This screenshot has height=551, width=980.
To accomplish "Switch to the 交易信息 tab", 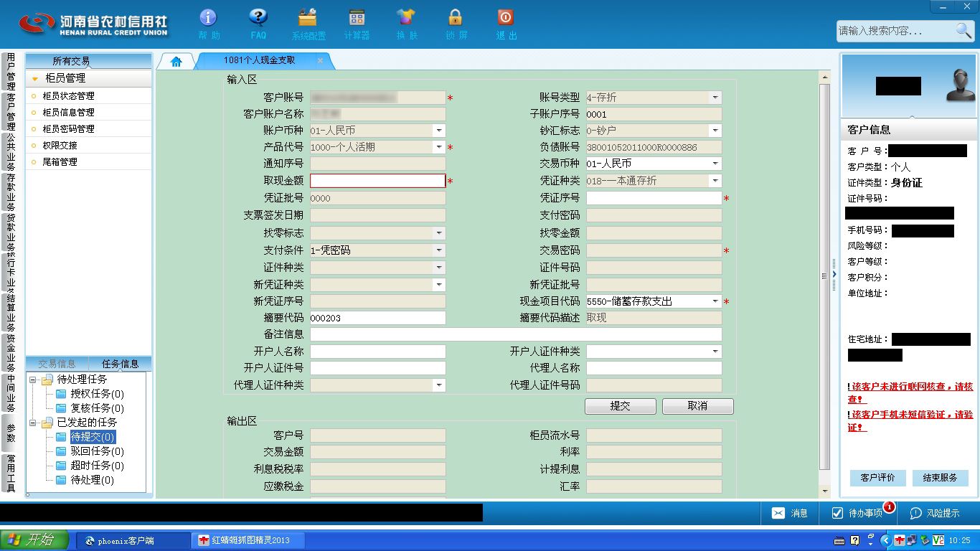I will pyautogui.click(x=57, y=364).
